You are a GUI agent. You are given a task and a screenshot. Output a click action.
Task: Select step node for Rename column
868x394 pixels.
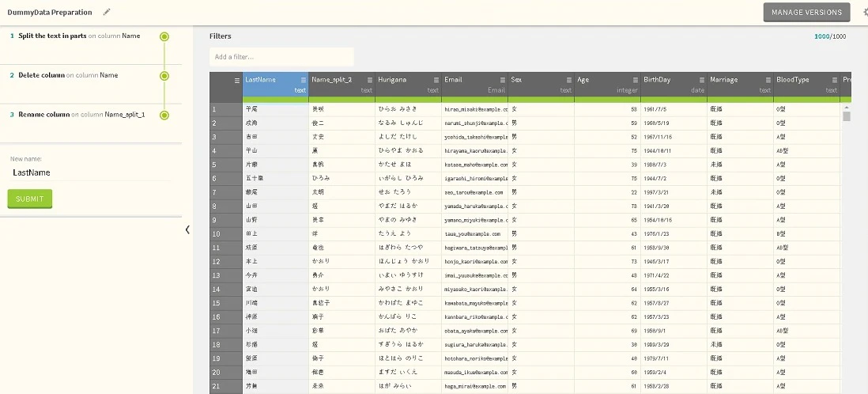coord(164,116)
